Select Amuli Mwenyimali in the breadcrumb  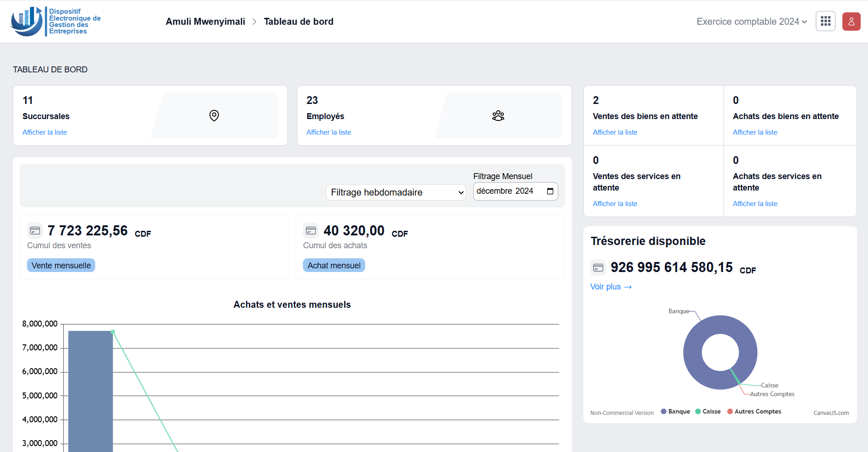(x=205, y=21)
